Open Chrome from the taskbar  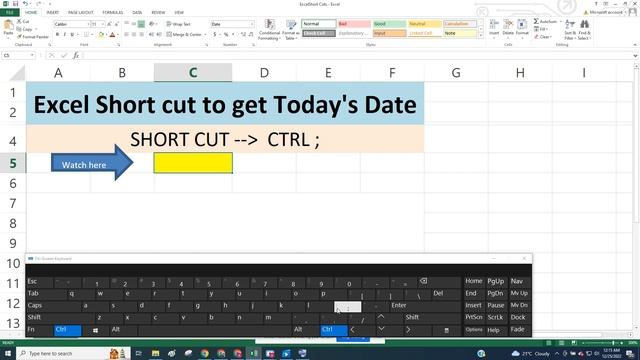[x=204, y=353]
